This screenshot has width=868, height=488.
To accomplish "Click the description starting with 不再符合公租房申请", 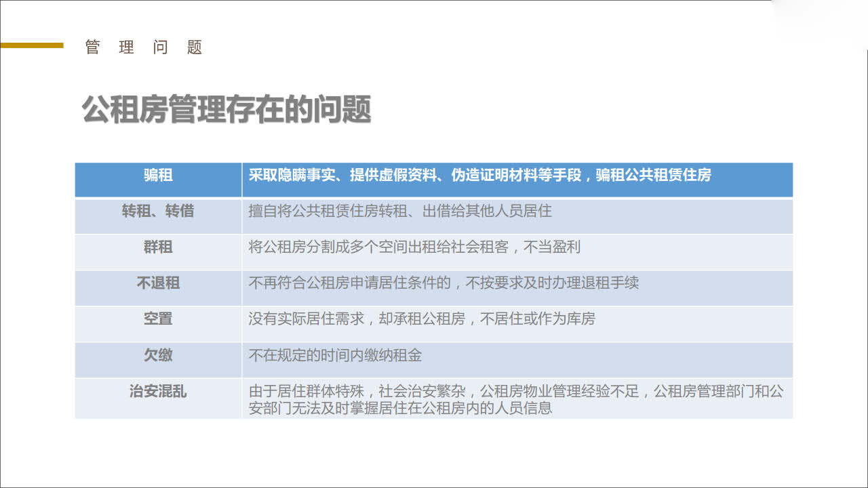I will 443,283.
